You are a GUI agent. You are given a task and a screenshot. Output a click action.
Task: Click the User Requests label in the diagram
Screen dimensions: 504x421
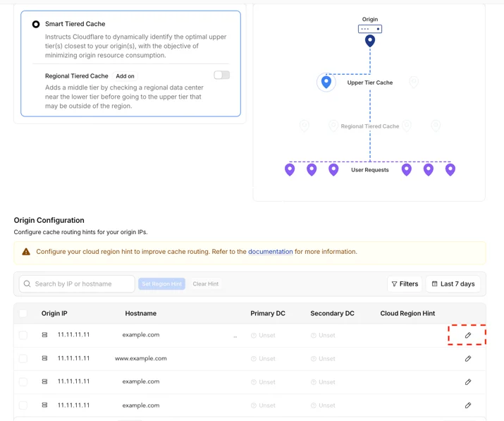tap(370, 170)
